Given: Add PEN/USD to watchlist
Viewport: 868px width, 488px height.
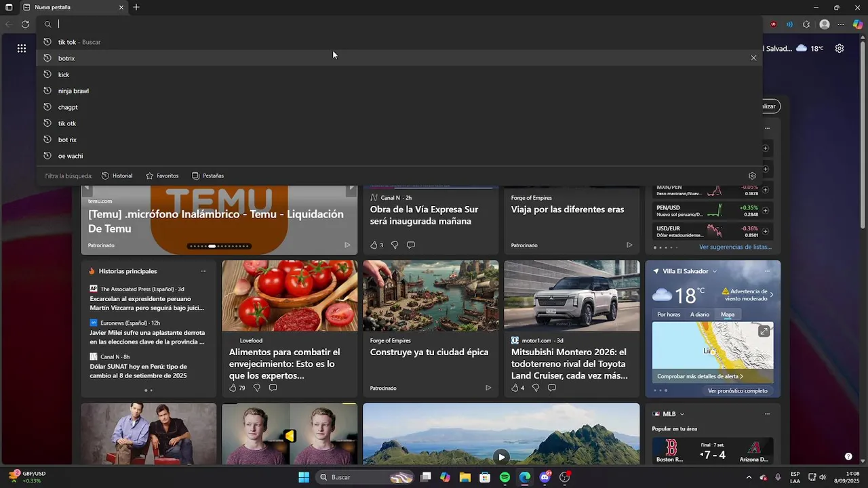Looking at the screenshot, I should (766, 210).
